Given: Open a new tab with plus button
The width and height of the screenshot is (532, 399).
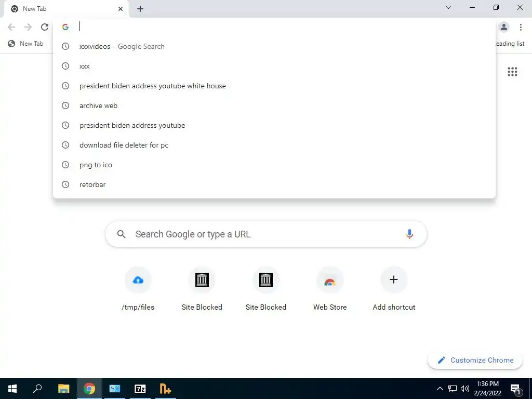Looking at the screenshot, I should (140, 9).
